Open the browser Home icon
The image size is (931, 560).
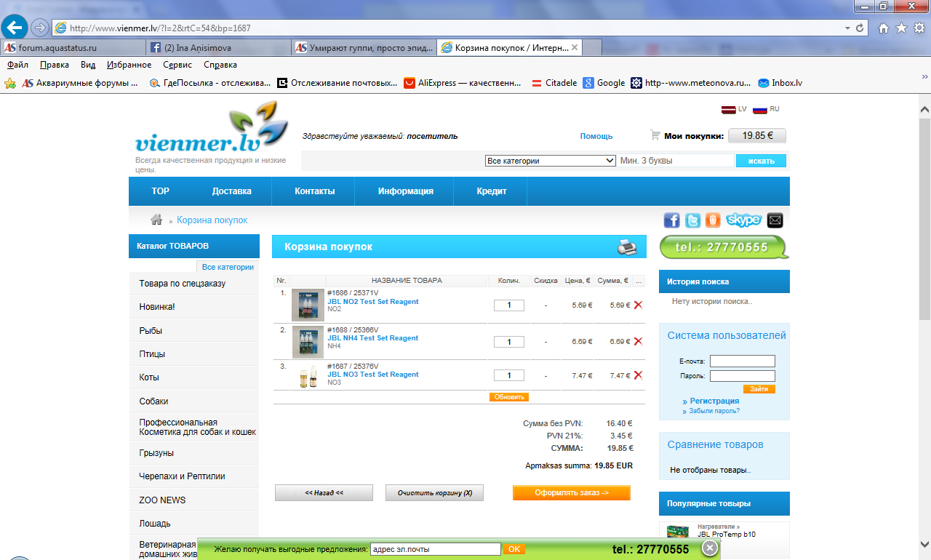click(884, 28)
